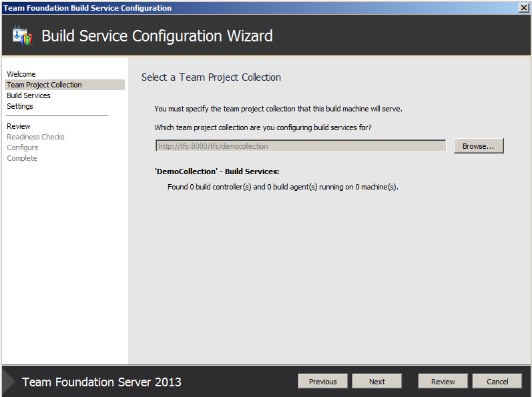Switch to the Settings step

tap(20, 106)
